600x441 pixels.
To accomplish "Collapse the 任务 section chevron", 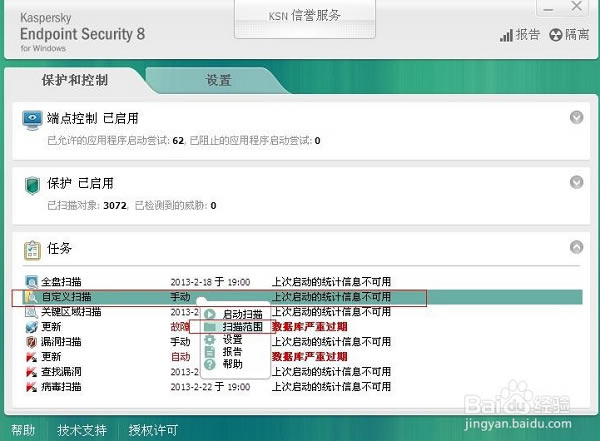I will click(x=576, y=247).
